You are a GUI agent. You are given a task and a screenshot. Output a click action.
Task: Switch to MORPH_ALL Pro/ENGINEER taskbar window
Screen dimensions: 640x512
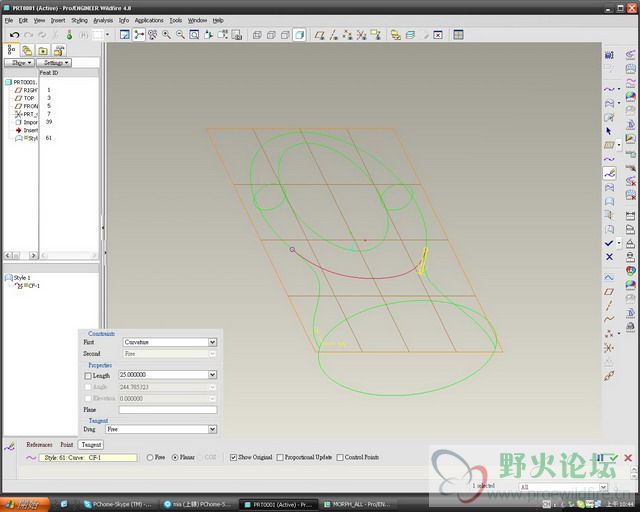click(357, 505)
